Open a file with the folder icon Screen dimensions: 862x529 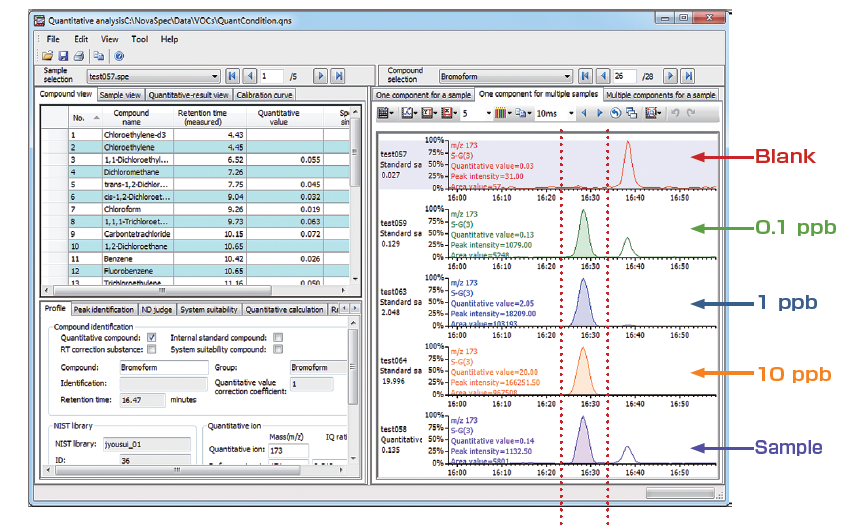(x=48, y=56)
